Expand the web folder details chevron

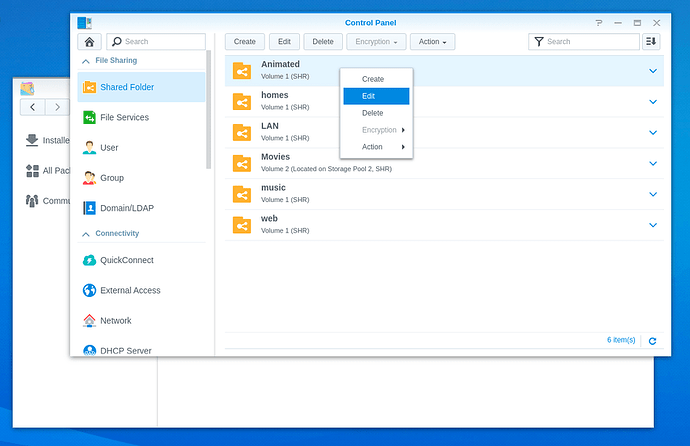coord(653,225)
